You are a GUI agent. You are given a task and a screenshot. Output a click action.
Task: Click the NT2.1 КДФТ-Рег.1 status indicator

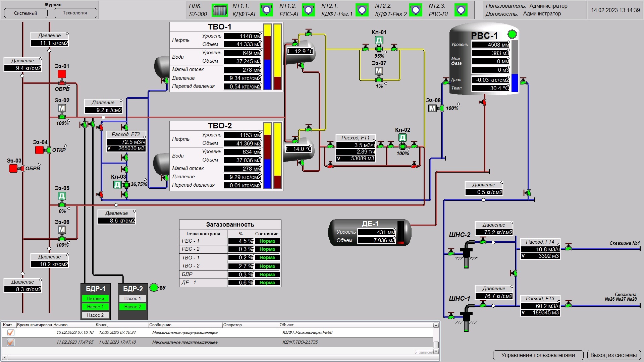pyautogui.click(x=362, y=10)
